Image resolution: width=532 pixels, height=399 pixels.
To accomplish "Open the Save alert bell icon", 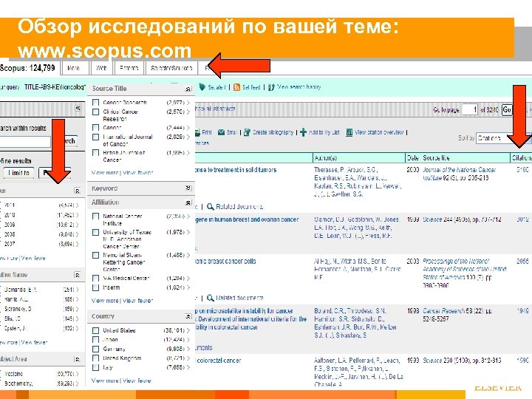I will click(x=202, y=87).
